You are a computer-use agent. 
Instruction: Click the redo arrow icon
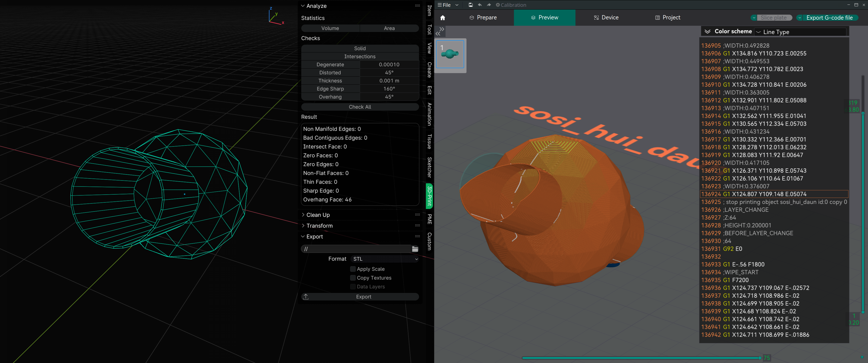coord(489,5)
